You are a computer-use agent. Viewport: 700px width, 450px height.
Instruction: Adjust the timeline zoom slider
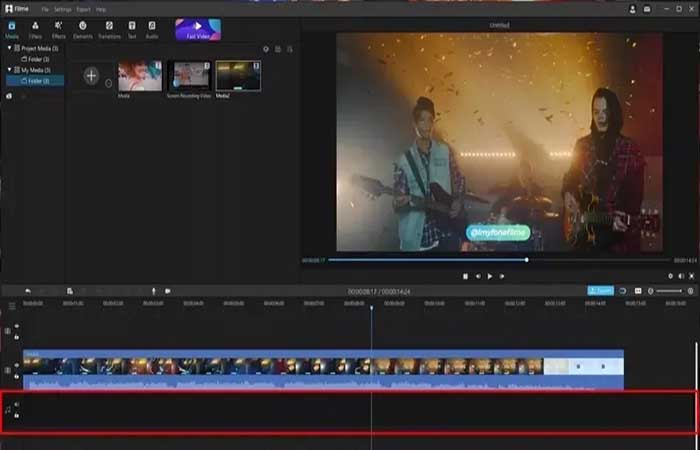click(669, 291)
